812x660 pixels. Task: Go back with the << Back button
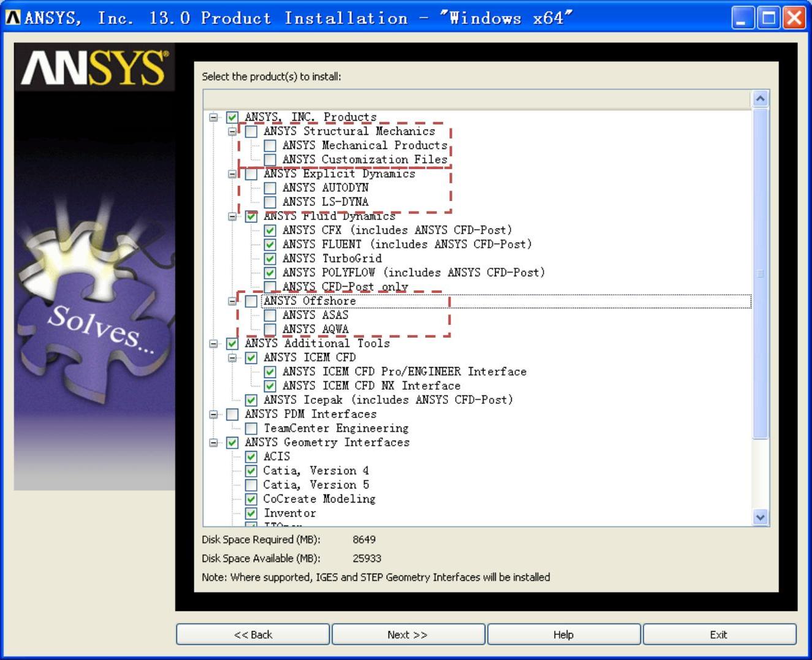(252, 635)
